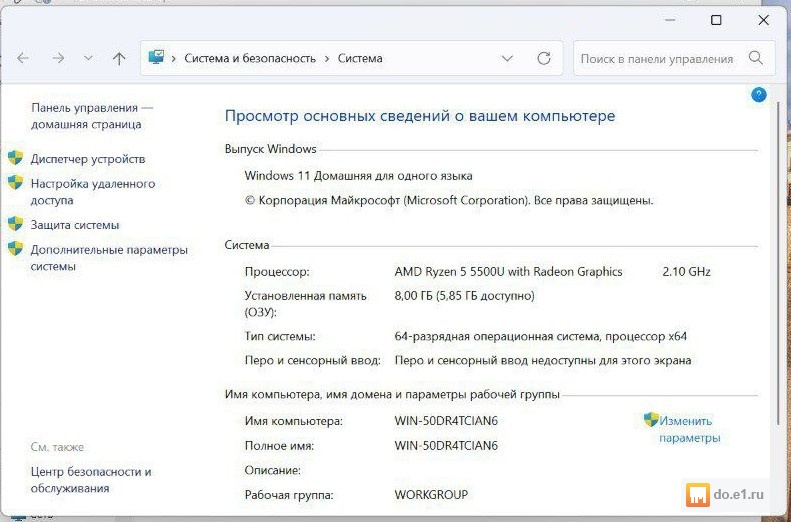Viewport: 791px width, 522px height.
Task: Go back with the left arrow button
Action: 23,59
